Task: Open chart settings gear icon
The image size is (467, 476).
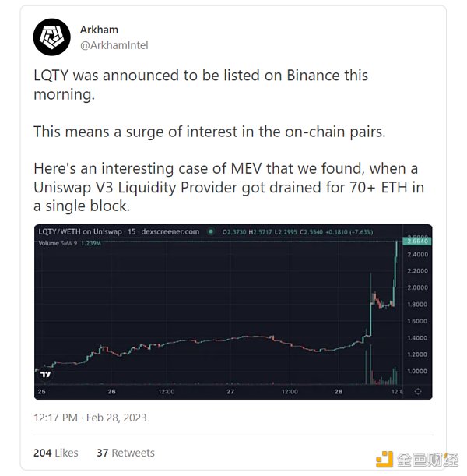Action: tap(420, 391)
